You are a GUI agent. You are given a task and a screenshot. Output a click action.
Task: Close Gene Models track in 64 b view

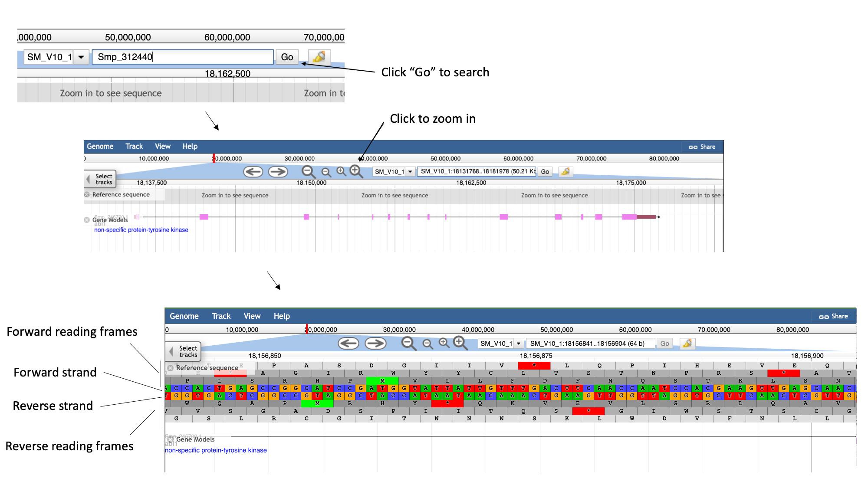point(171,439)
